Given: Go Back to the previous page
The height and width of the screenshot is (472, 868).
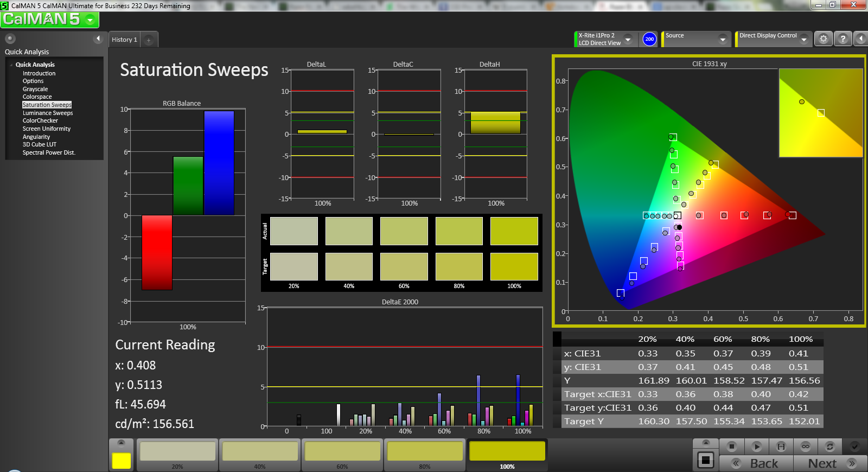Looking at the screenshot, I should (756, 463).
